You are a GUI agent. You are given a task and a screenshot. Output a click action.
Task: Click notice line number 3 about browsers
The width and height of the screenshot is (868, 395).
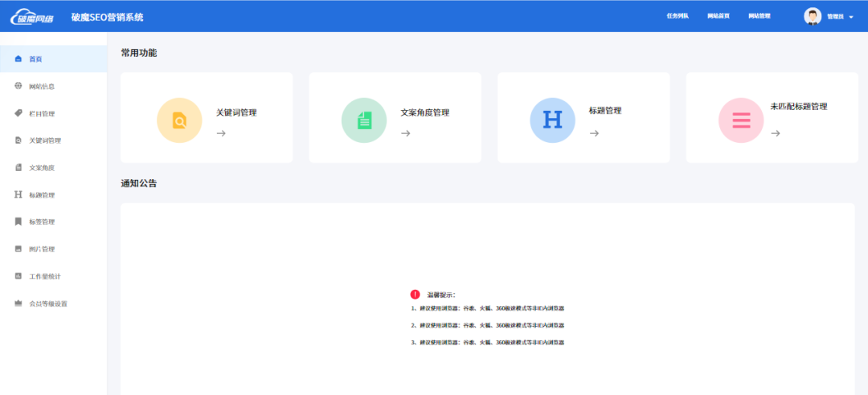[x=488, y=343]
